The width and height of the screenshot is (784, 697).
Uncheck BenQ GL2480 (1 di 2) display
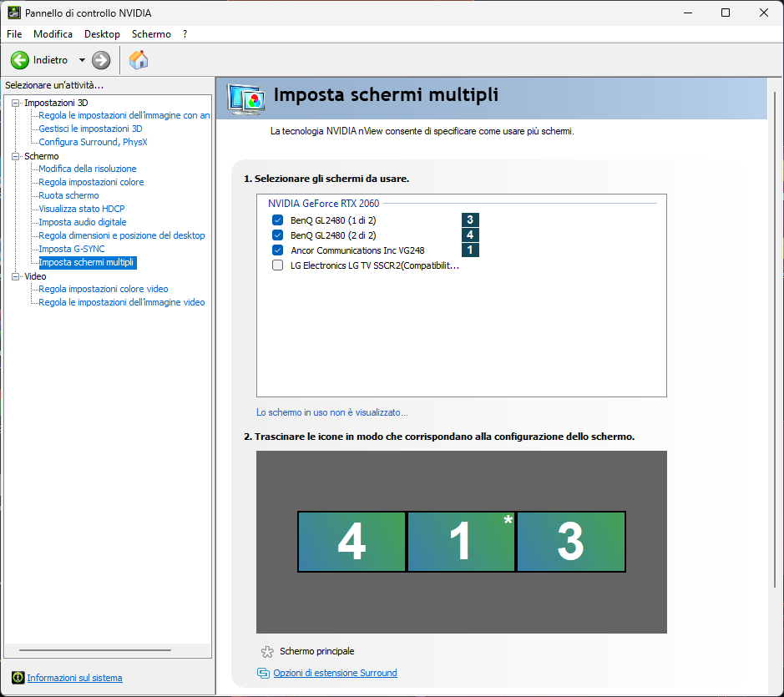pyautogui.click(x=277, y=220)
